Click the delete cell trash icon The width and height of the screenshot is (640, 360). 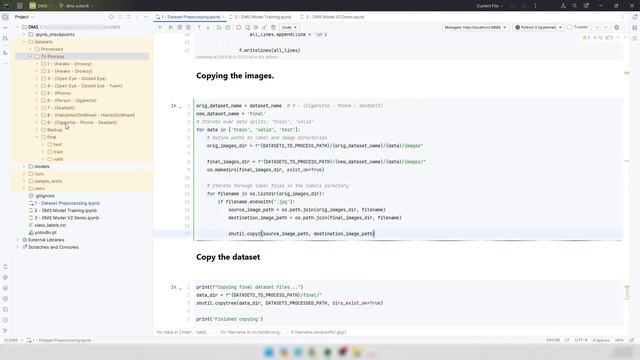click(273, 27)
